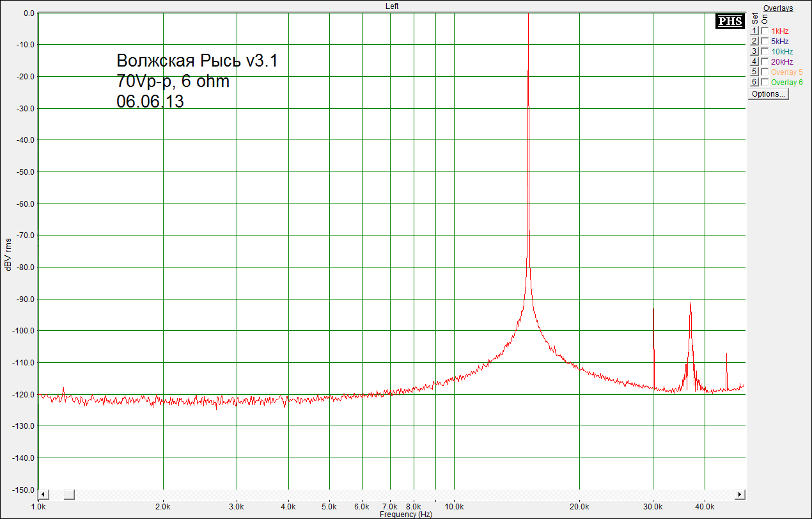Click the On column header in Overlays

click(765, 19)
